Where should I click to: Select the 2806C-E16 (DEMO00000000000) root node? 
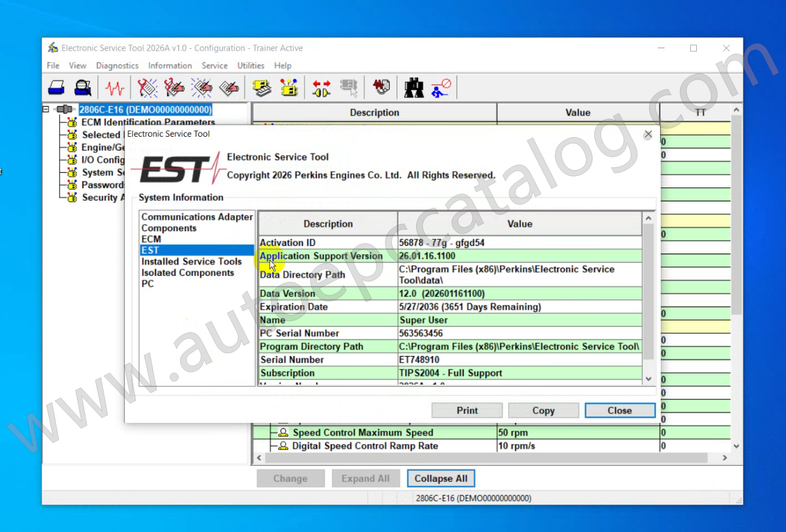[x=146, y=110]
